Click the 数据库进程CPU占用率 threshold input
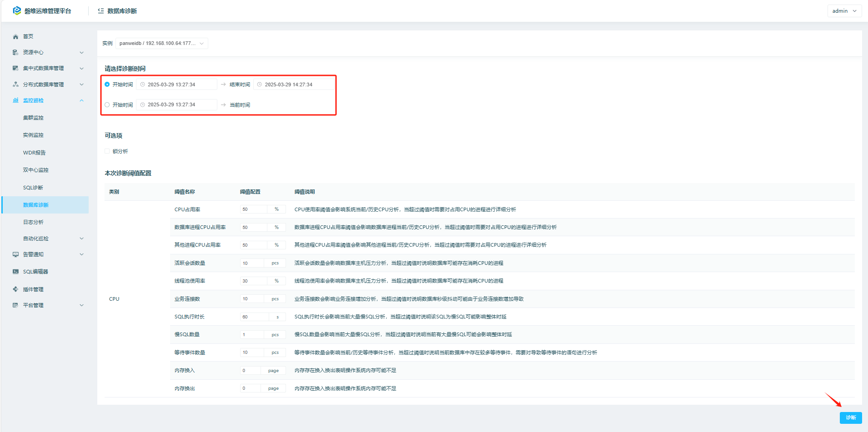The height and width of the screenshot is (432, 868). tap(254, 227)
